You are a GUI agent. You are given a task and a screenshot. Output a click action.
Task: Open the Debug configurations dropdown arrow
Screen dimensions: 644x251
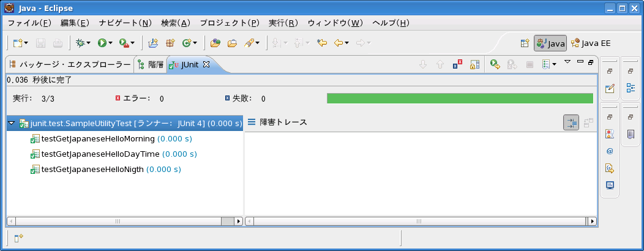[89, 43]
